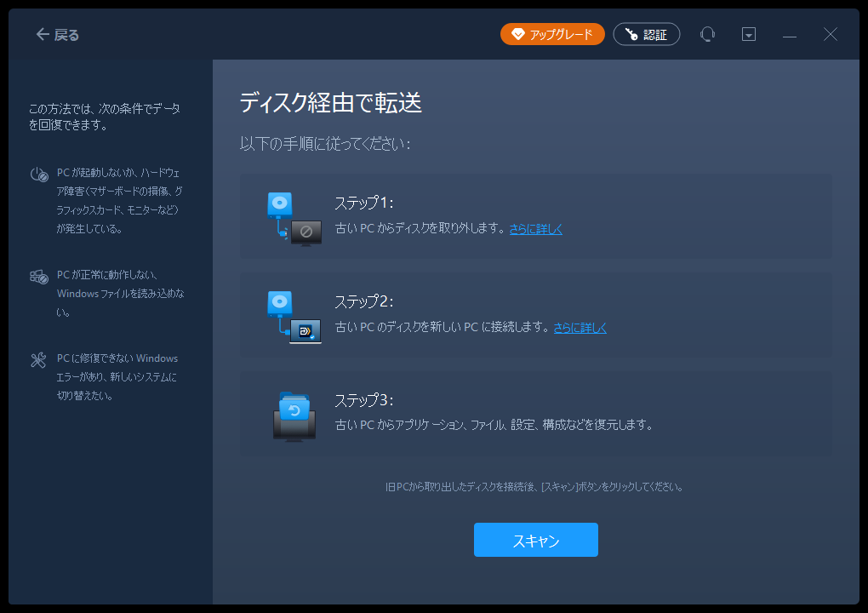Click the orange アップグレード button
Viewport: 868px width, 613px height.
tap(552, 34)
